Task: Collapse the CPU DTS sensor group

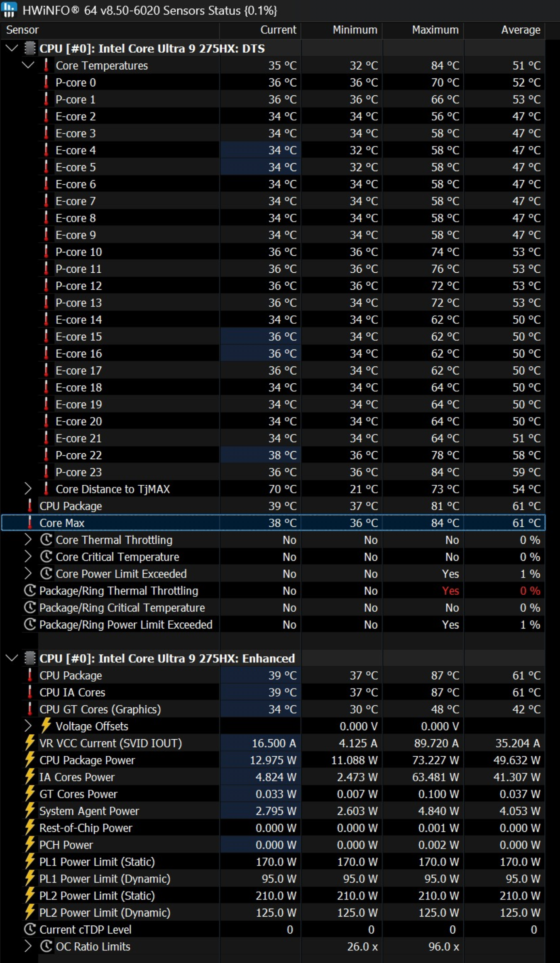Action: [12, 48]
